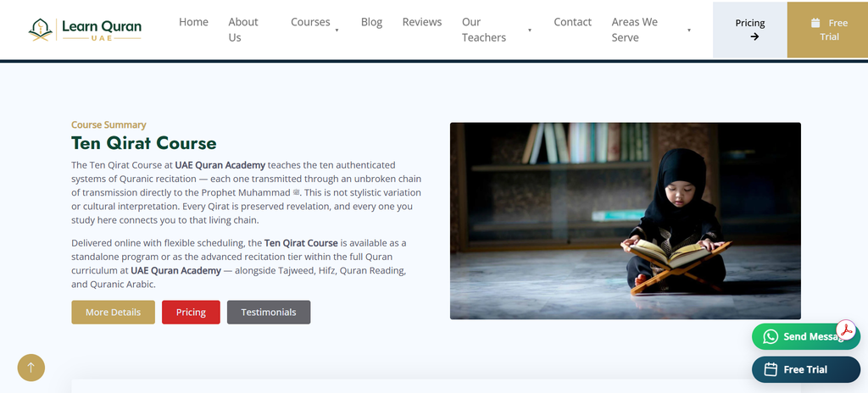Click the red PDF badge icon
Viewport: 868px width, 393px height.
click(846, 329)
